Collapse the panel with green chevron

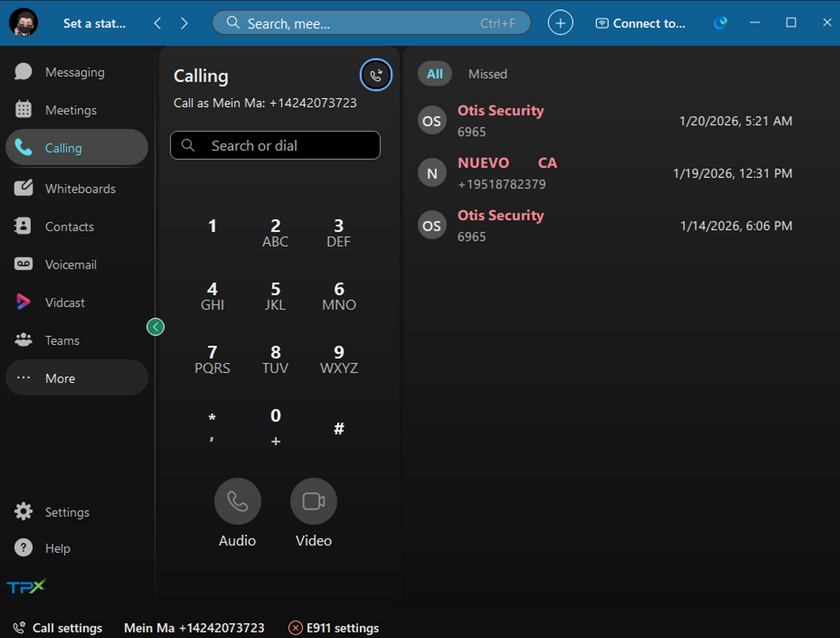(x=155, y=327)
